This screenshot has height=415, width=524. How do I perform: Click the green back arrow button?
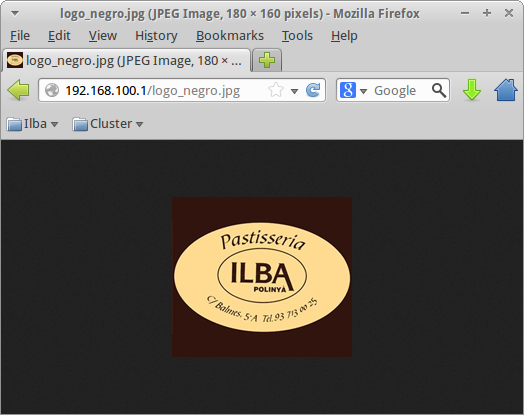click(18, 90)
